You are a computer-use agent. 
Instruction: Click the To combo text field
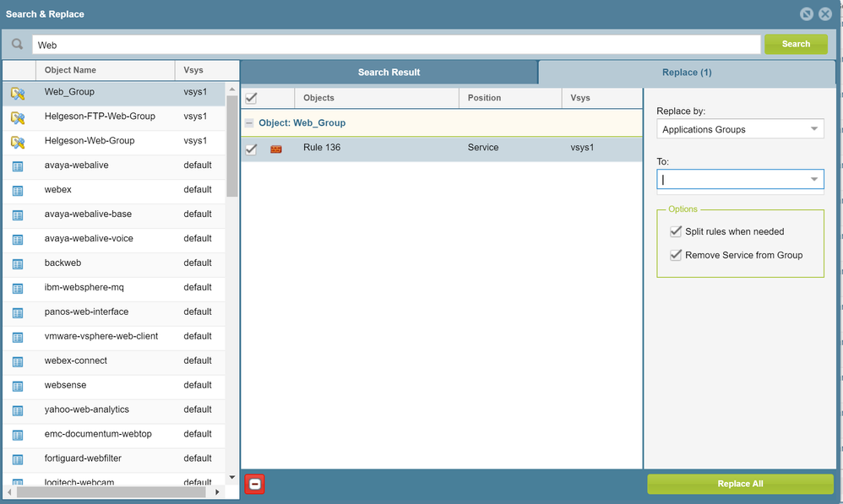[x=732, y=180]
